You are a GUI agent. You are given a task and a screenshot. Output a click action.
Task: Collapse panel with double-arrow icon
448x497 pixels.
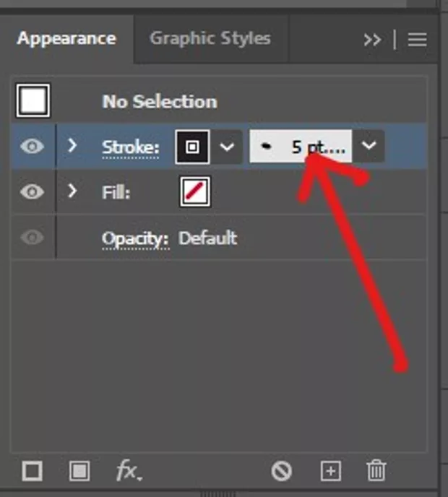point(372,40)
